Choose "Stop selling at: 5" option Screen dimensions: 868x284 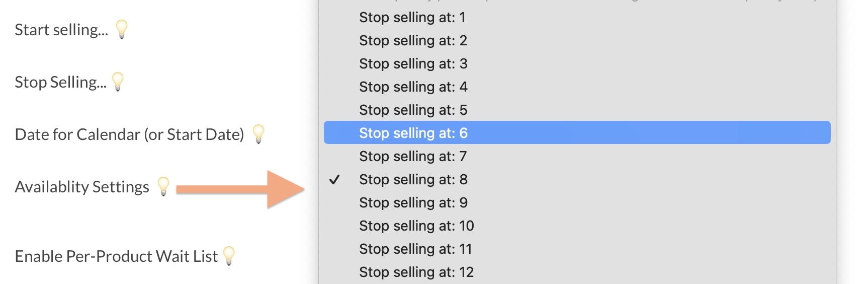(413, 110)
